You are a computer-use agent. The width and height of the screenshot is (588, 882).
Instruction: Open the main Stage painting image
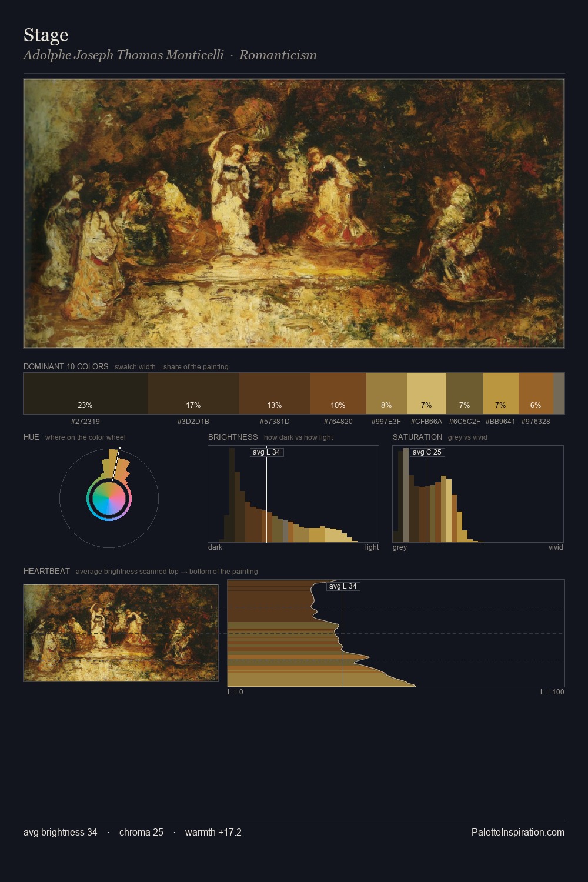[294, 213]
